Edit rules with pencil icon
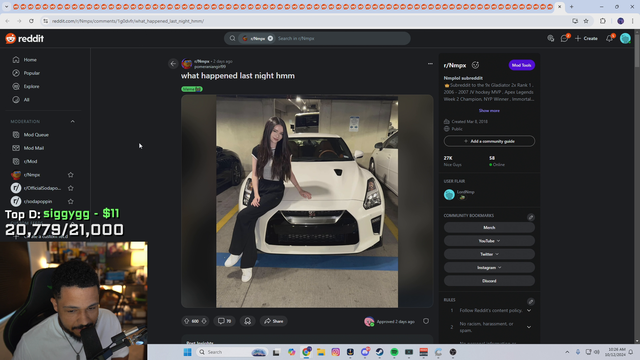This screenshot has width=640, height=360. pyautogui.click(x=531, y=302)
